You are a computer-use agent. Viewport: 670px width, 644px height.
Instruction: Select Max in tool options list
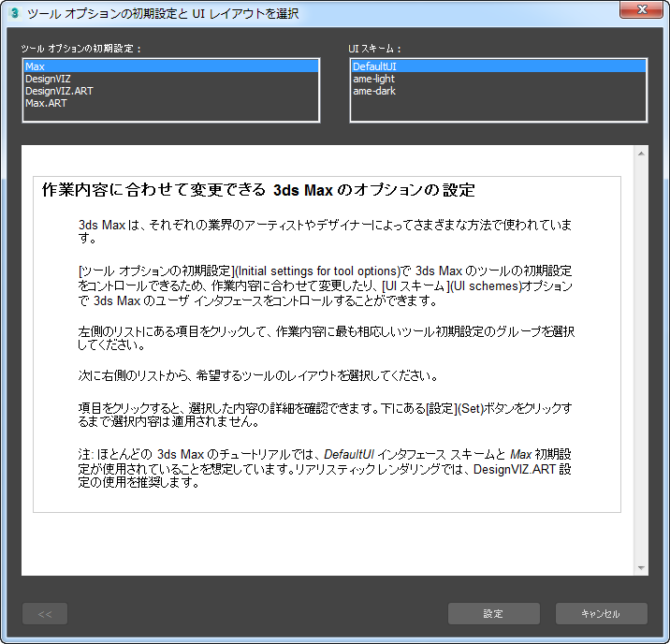pyautogui.click(x=171, y=66)
